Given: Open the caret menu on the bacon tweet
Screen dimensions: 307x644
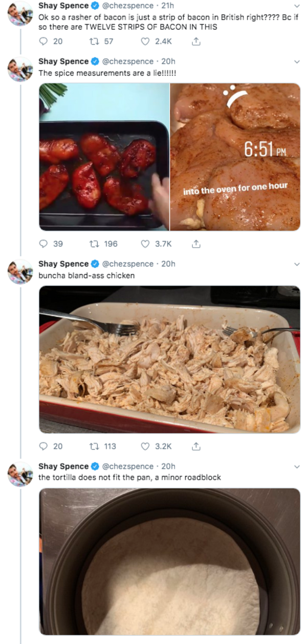Looking at the screenshot, I should click(297, 7).
